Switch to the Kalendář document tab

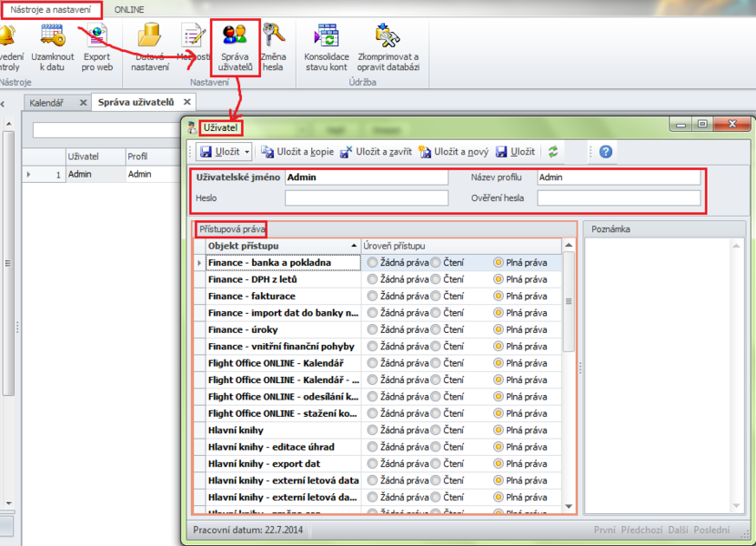[x=46, y=103]
